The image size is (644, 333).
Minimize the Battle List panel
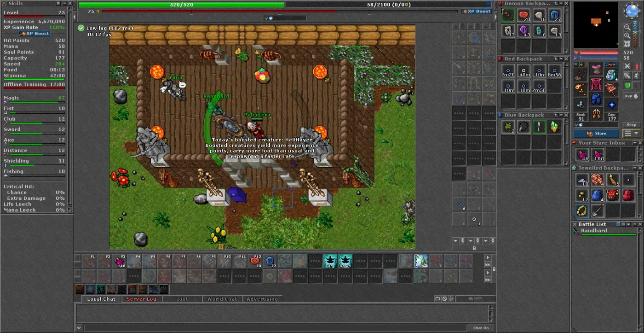[x=634, y=224]
